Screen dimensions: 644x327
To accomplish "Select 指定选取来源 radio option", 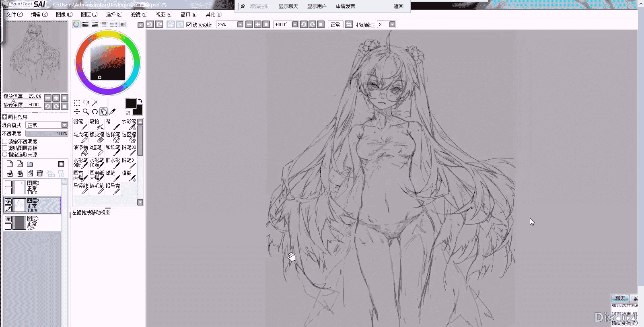I will [x=5, y=154].
